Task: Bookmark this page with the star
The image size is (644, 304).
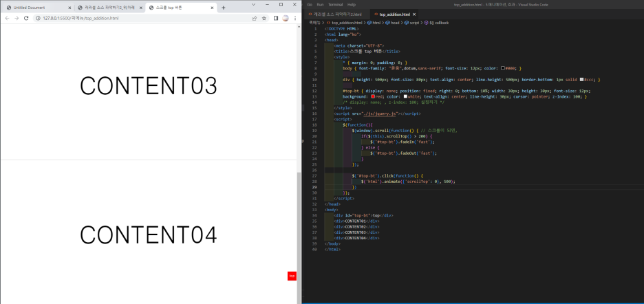Action: coord(264,18)
